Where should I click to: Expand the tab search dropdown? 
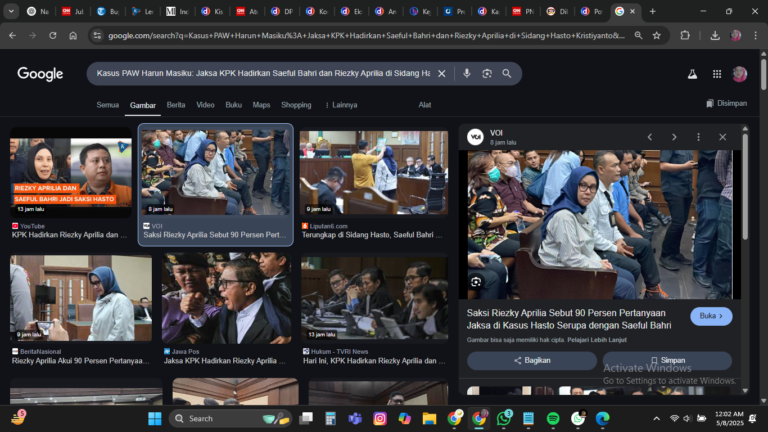pos(11,11)
